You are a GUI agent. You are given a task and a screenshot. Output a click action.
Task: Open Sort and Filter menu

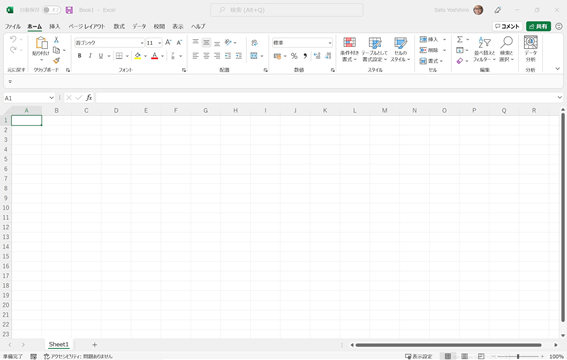[484, 49]
